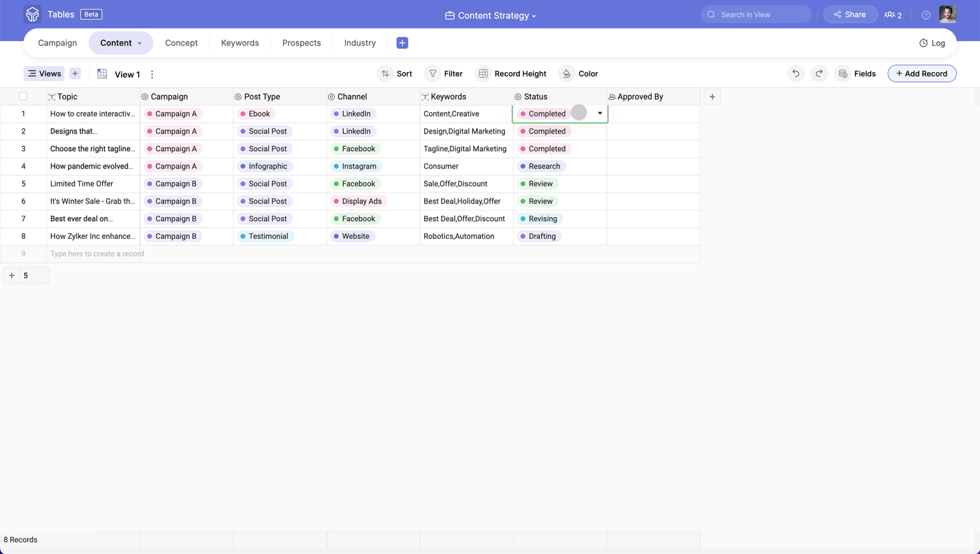This screenshot has height=554, width=980.
Task: Expand the Status dropdown arrow in row 1
Action: coord(600,114)
